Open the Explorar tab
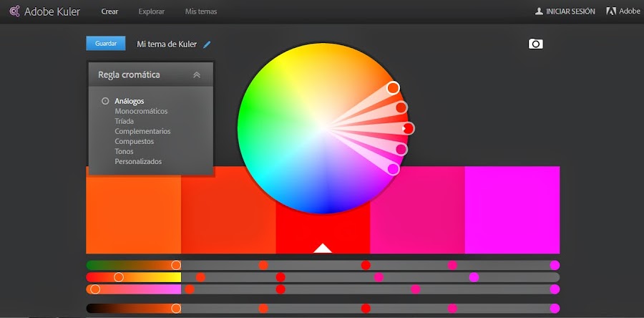The image size is (644, 318). coord(152,11)
